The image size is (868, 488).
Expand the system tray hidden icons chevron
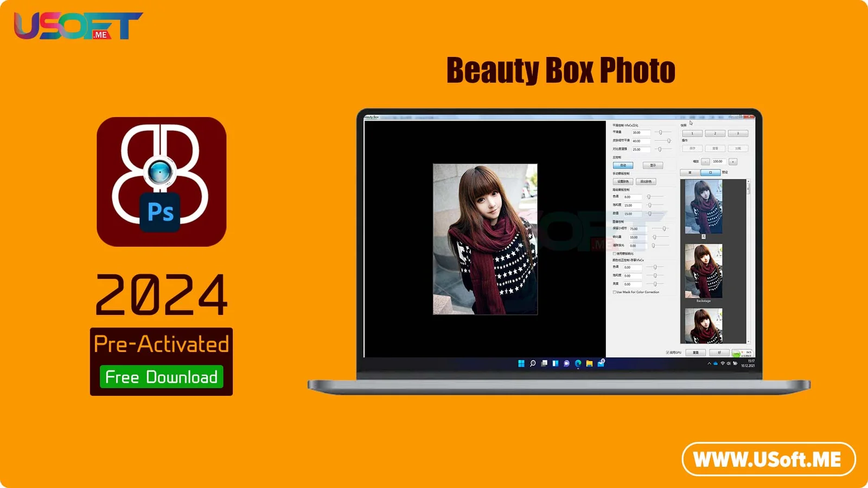[709, 363]
